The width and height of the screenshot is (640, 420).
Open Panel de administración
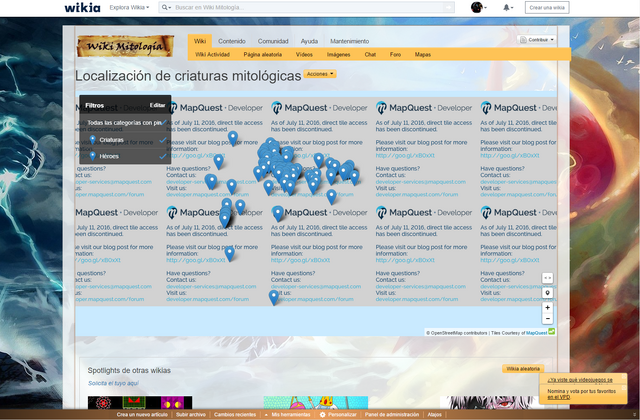click(x=392, y=415)
